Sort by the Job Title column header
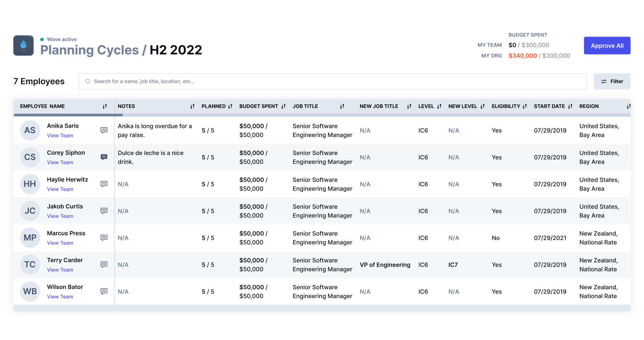644x340 pixels. click(342, 106)
